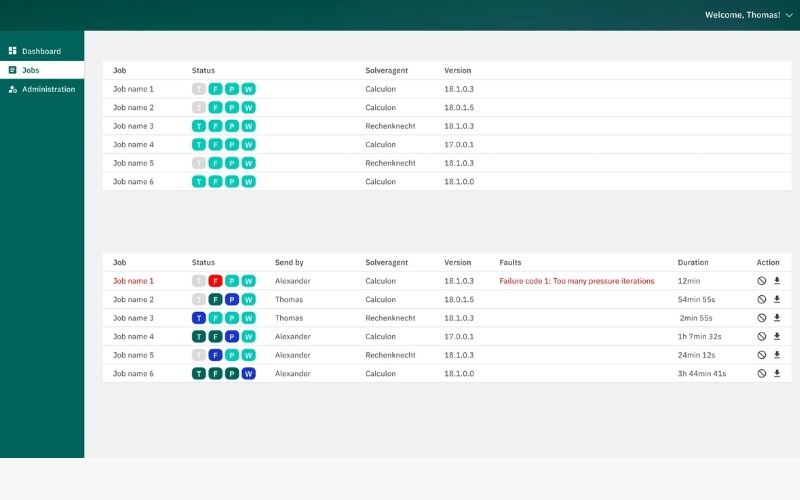Click F badge of upper Job name 2
This screenshot has width=800, height=500.
pyautogui.click(x=215, y=108)
